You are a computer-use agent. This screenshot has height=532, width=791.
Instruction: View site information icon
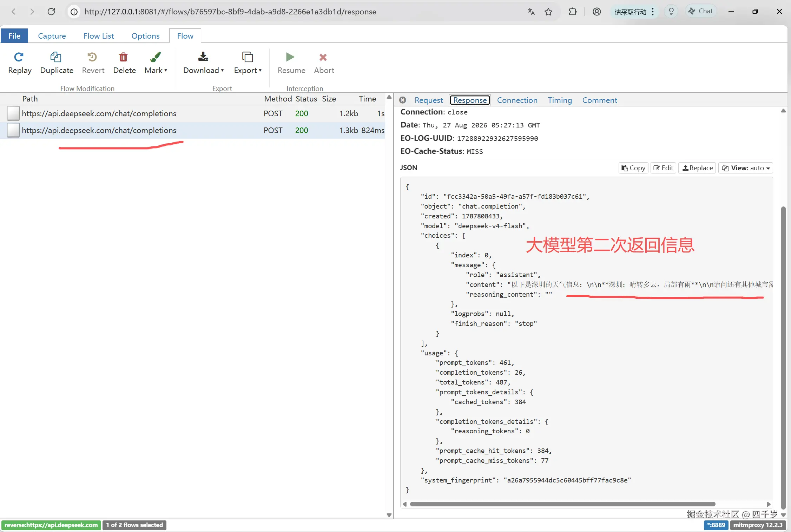74,12
